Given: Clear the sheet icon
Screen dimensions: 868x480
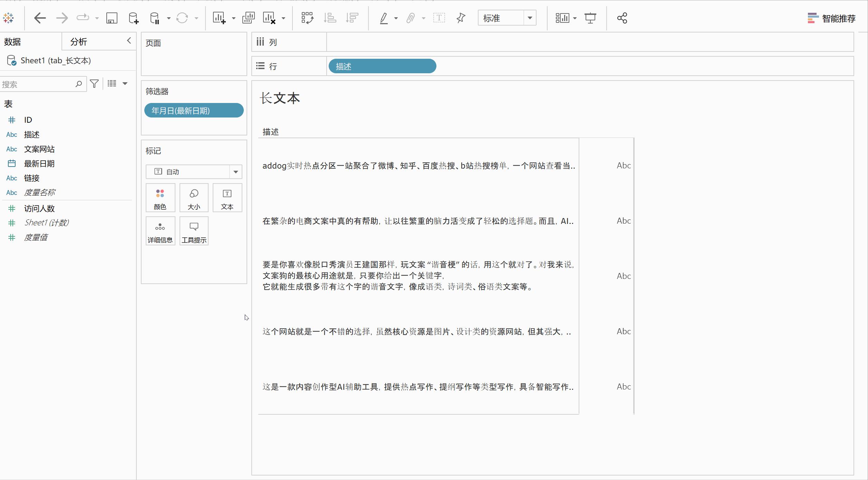Looking at the screenshot, I should click(269, 18).
